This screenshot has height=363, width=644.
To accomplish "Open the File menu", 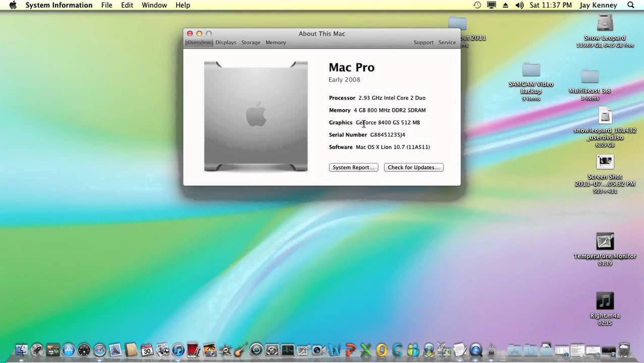I will [x=106, y=5].
